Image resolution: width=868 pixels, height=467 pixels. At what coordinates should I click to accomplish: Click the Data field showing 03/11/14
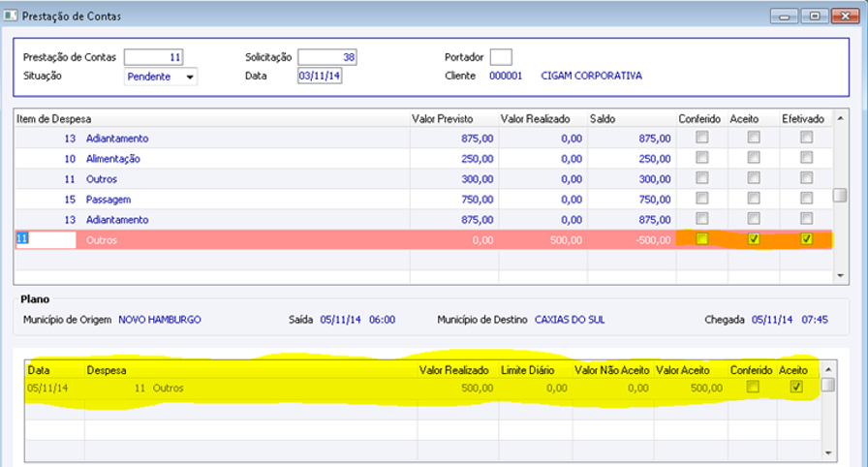(x=321, y=77)
